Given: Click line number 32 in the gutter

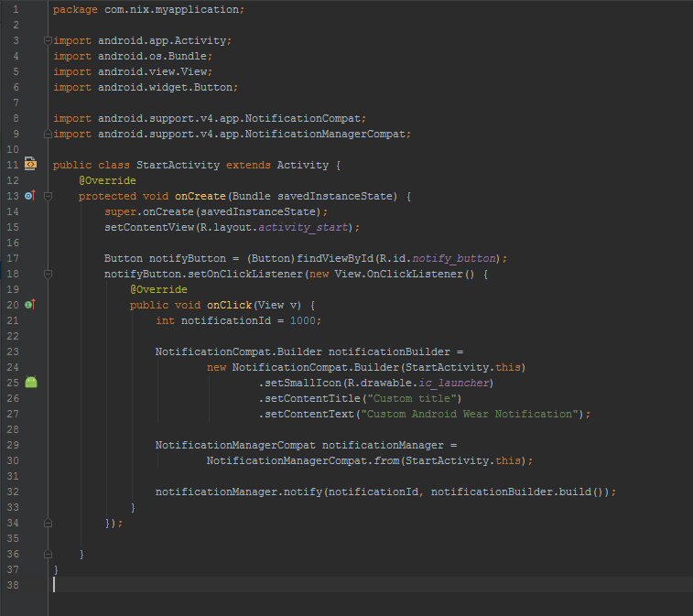Looking at the screenshot, I should click(x=12, y=492).
